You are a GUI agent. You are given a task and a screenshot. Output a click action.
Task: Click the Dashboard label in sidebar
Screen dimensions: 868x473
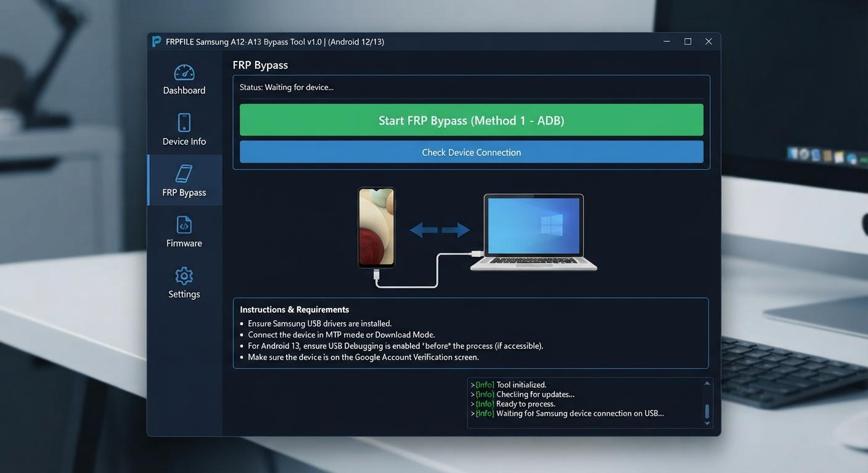click(x=184, y=91)
